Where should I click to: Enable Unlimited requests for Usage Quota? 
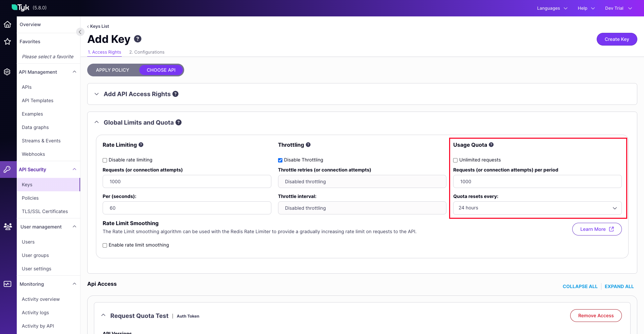455,160
